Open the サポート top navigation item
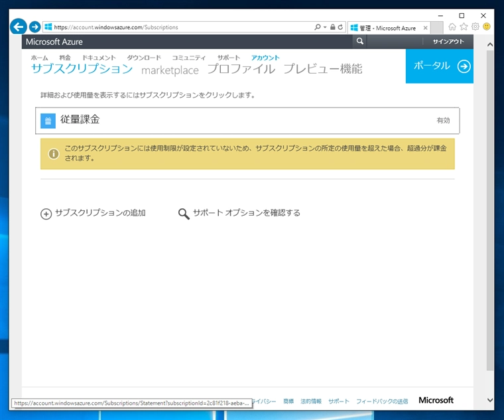 [x=229, y=58]
